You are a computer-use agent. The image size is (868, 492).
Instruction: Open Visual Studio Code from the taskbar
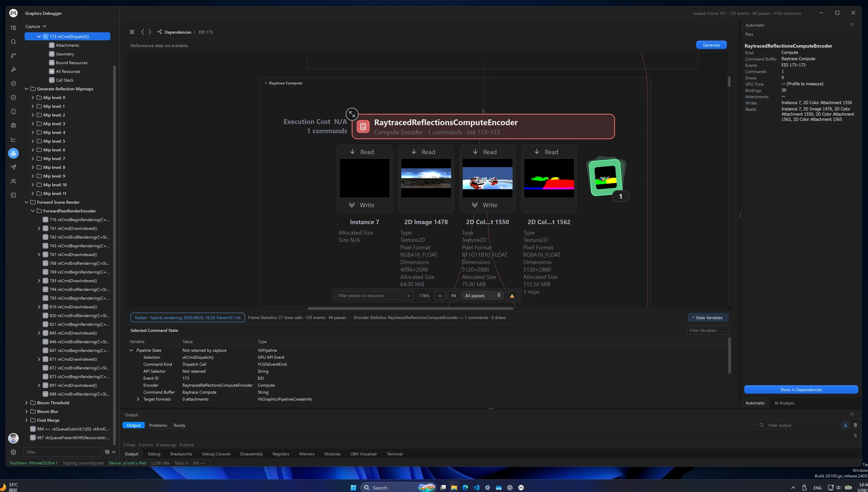point(476,488)
